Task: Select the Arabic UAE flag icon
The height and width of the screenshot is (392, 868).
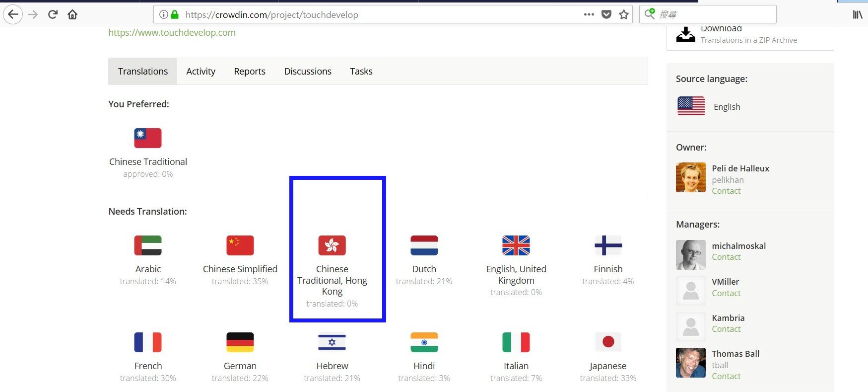Action: coord(148,245)
